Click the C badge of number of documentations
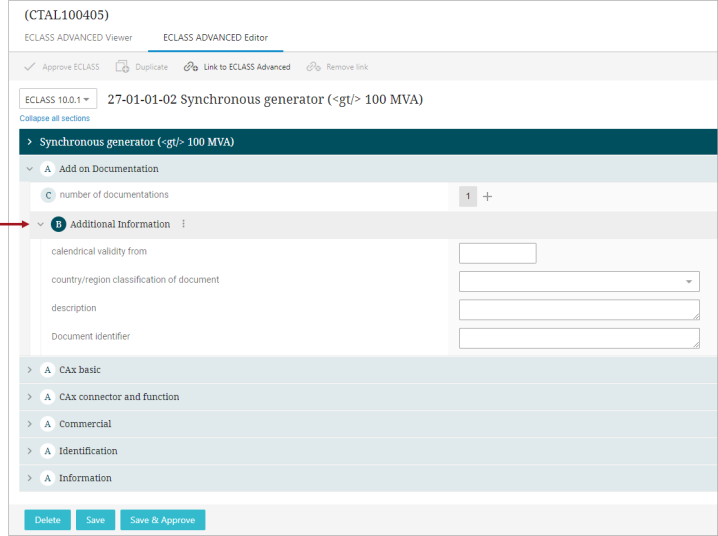Viewport: 718px width, 536px height. point(48,195)
